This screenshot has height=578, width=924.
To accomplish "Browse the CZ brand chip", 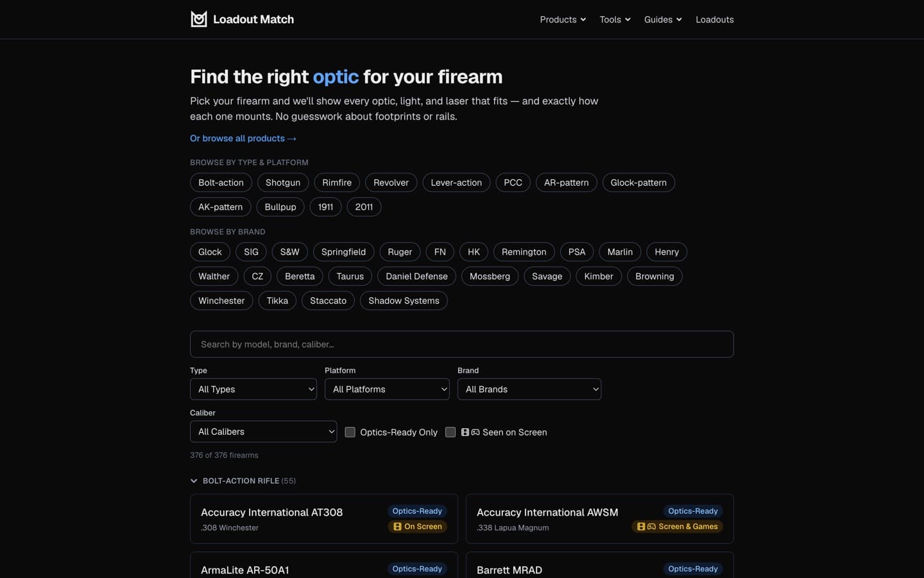I will (x=257, y=276).
